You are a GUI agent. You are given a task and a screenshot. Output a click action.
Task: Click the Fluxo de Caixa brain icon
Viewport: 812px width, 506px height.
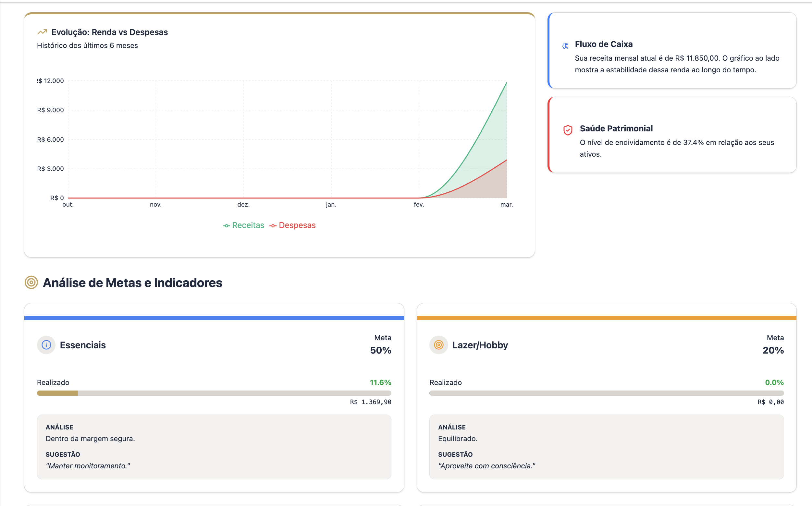(565, 46)
